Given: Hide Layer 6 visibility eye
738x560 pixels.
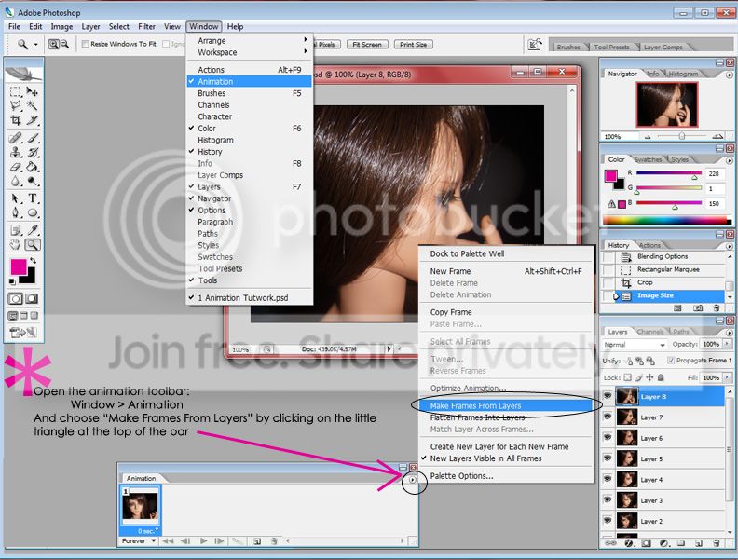Looking at the screenshot, I should tap(608, 438).
